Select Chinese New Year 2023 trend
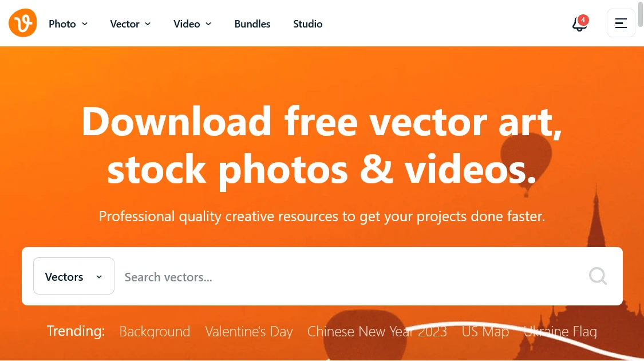This screenshot has width=644, height=361. pyautogui.click(x=377, y=331)
